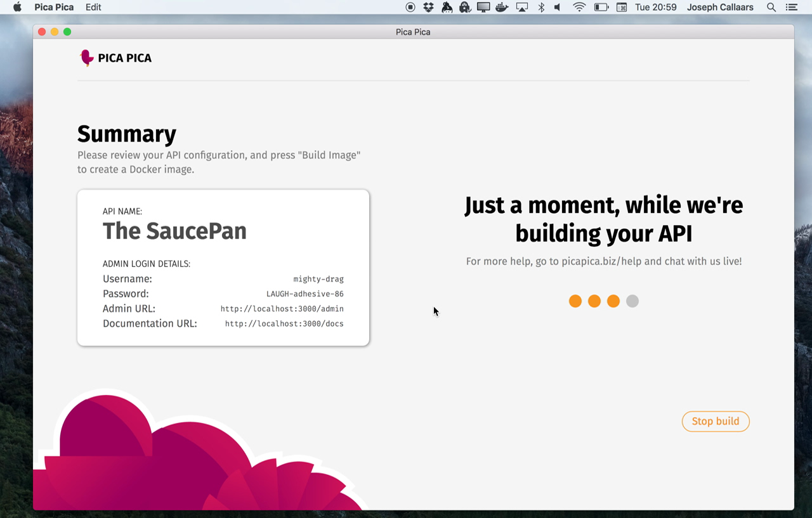Screen dimensions: 812x518
Task: Open the Docker whale status icon
Action: pyautogui.click(x=502, y=8)
